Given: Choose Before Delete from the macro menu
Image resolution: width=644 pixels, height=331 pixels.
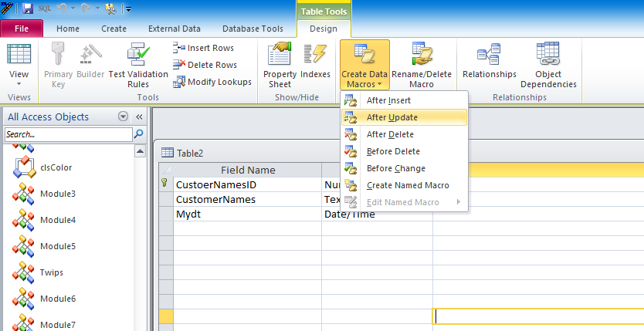Looking at the screenshot, I should (405, 151).
